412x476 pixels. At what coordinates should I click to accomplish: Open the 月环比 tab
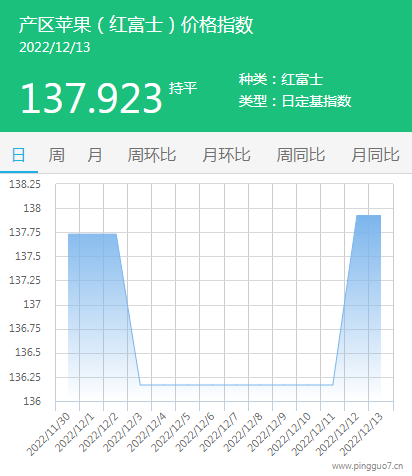(x=227, y=155)
